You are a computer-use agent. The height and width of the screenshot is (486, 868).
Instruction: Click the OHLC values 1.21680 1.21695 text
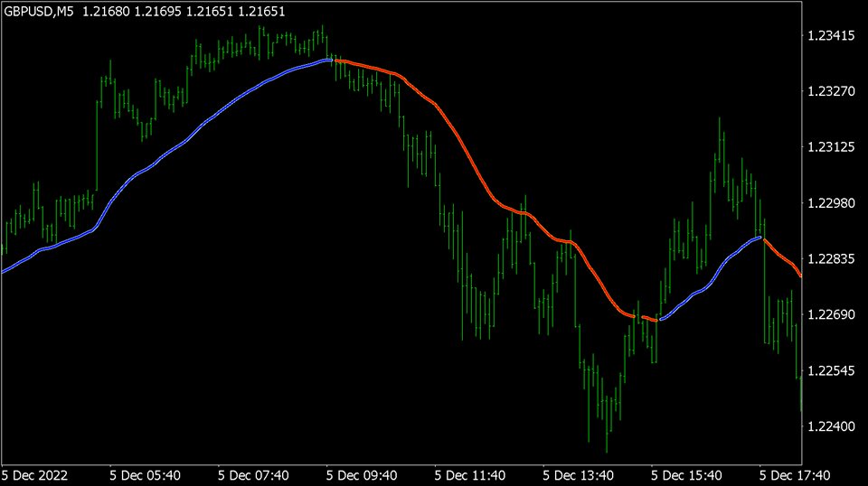[132, 12]
